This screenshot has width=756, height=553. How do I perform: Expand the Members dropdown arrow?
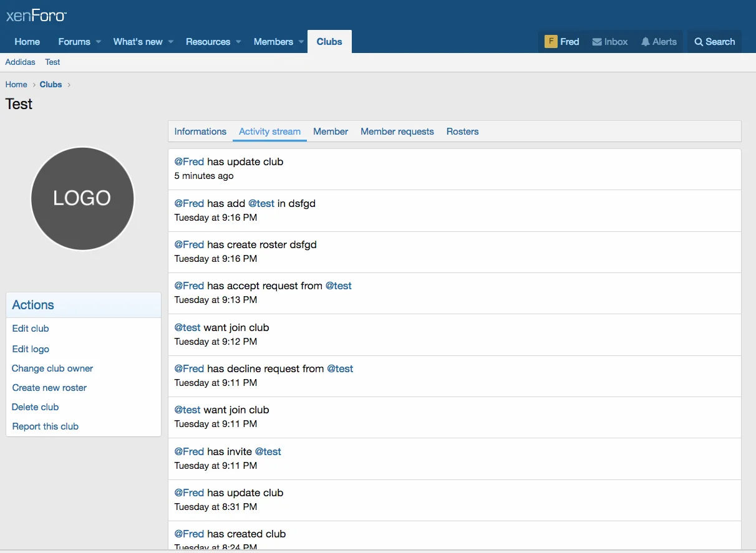click(x=301, y=42)
